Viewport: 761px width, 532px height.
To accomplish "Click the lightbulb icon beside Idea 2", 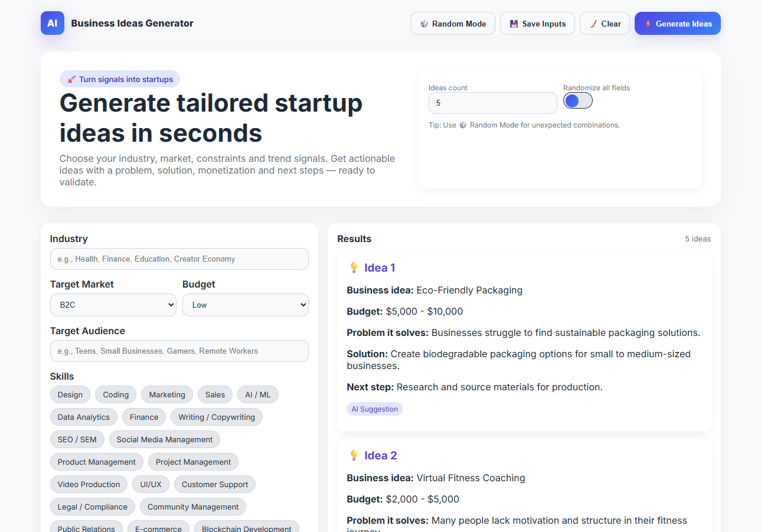I will point(354,456).
